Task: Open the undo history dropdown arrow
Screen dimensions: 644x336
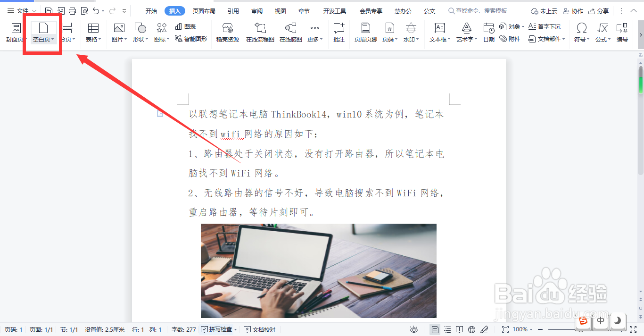Action: pos(103,11)
